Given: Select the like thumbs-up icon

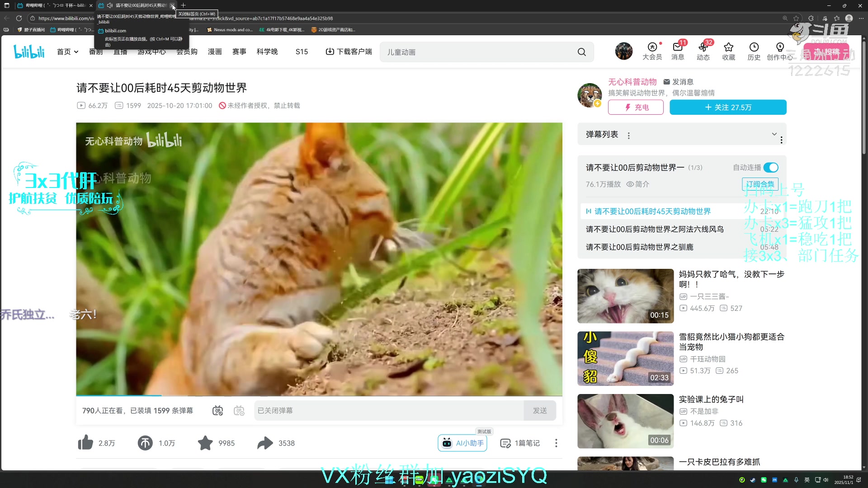Looking at the screenshot, I should (x=85, y=443).
